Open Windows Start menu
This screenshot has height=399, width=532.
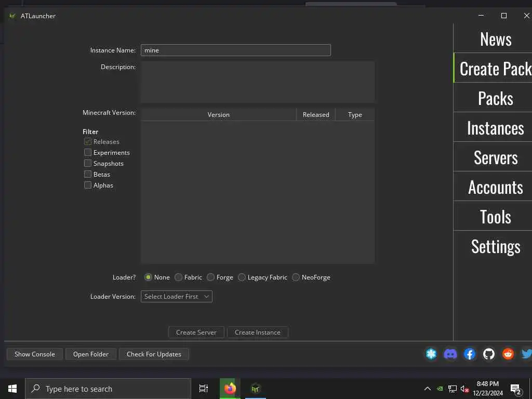12,389
